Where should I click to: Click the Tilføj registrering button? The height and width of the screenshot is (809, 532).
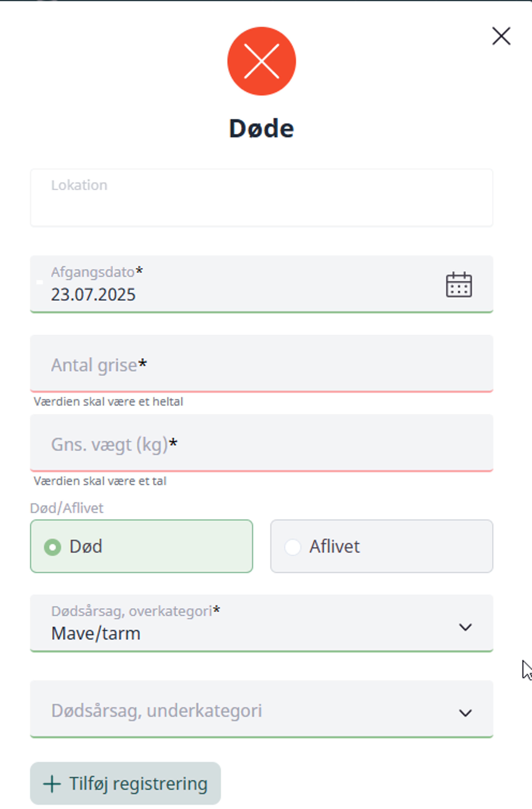pyautogui.click(x=125, y=783)
